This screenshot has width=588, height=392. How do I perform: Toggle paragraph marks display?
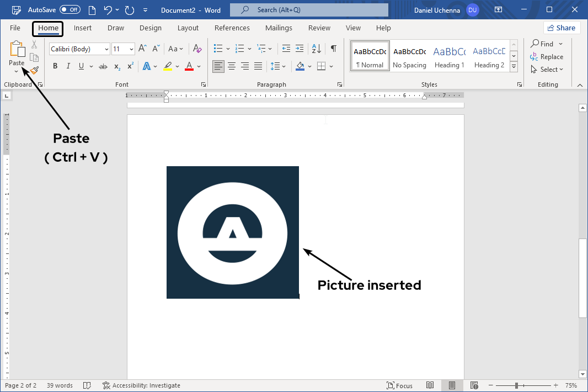tap(333, 49)
